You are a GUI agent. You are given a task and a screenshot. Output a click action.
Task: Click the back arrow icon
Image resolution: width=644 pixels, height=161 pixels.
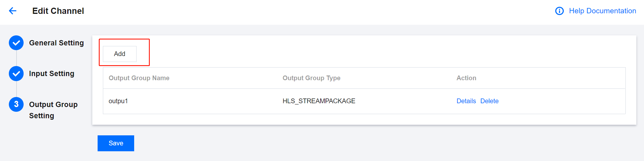coord(13,11)
